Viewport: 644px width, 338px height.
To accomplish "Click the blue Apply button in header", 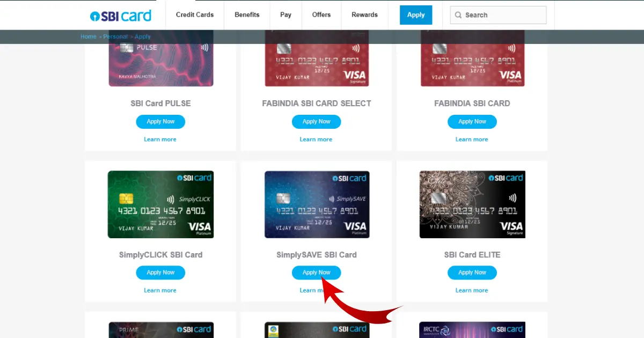I will point(416,15).
